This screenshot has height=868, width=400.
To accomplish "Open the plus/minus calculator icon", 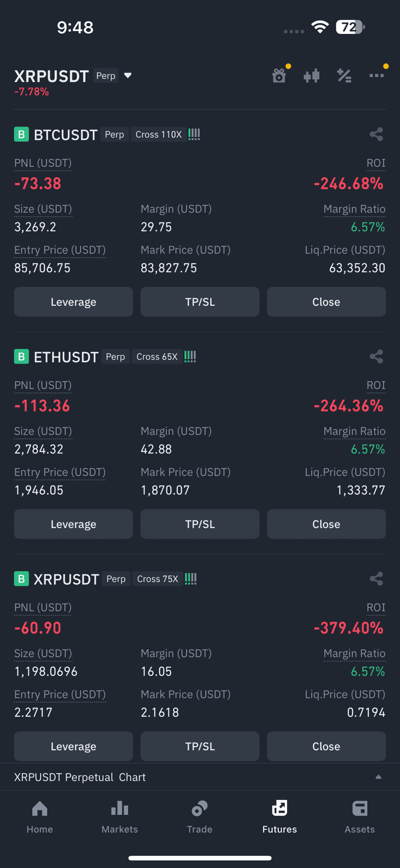I will (x=344, y=75).
